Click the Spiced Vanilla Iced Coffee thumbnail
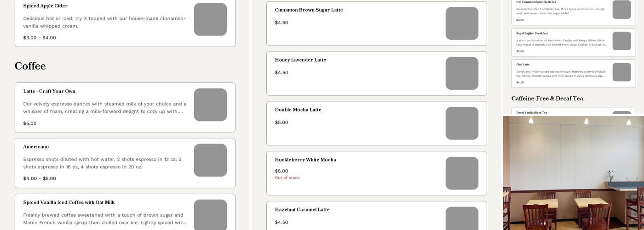This screenshot has width=644, height=230. (210, 214)
